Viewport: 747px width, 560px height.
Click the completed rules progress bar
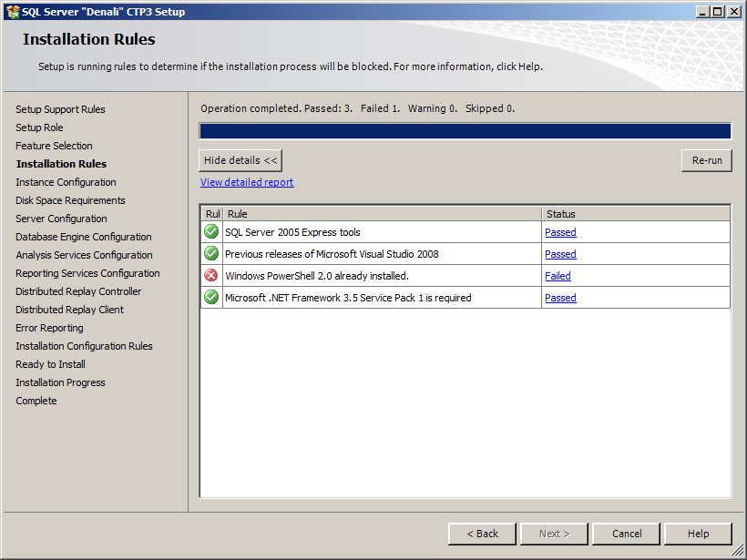point(465,131)
